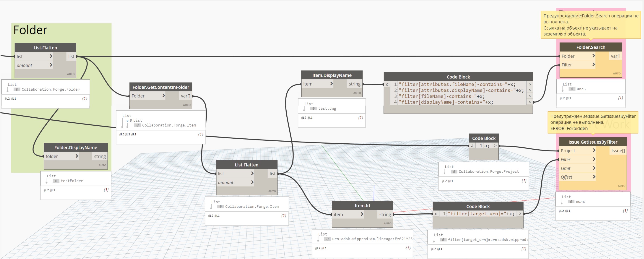Image resolution: width=644 pixels, height=259 pixels.
Task: Edit code line "filter[attributes.displayName]-contains="+x;
Action: point(461,90)
